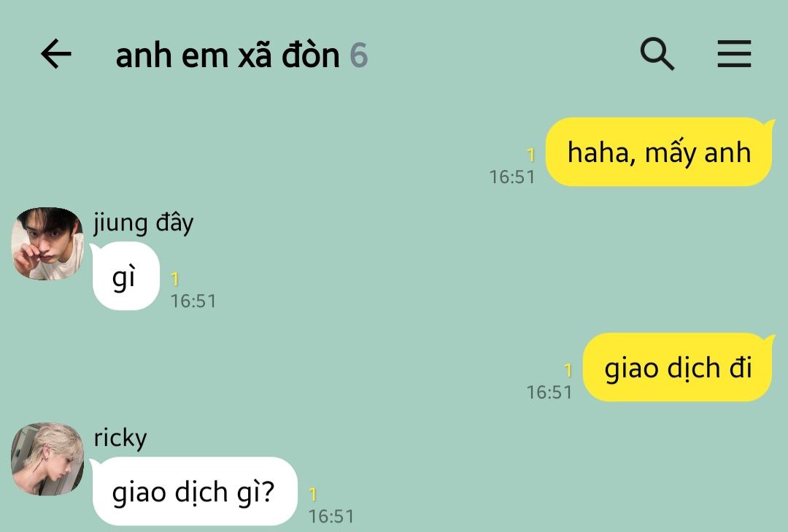Click unread count beside giao dịch đi

(x=568, y=370)
